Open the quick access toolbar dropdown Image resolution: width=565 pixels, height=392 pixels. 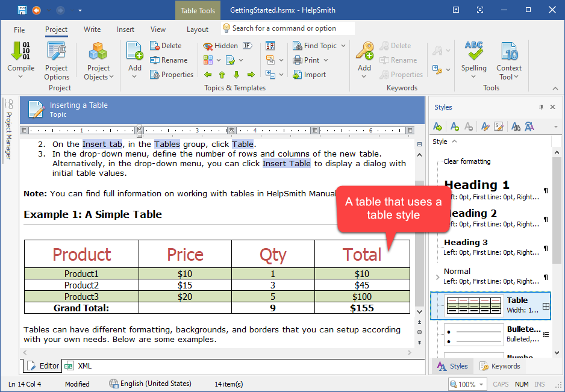80,10
